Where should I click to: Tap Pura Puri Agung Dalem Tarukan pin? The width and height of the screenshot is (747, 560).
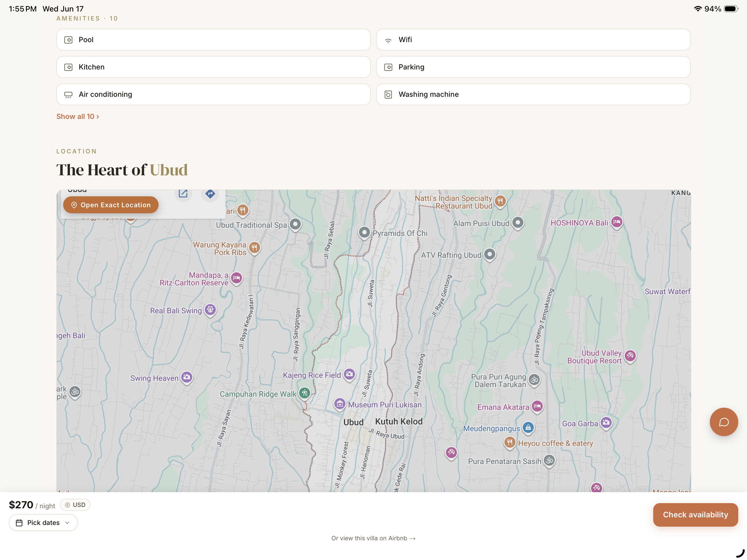(x=534, y=380)
